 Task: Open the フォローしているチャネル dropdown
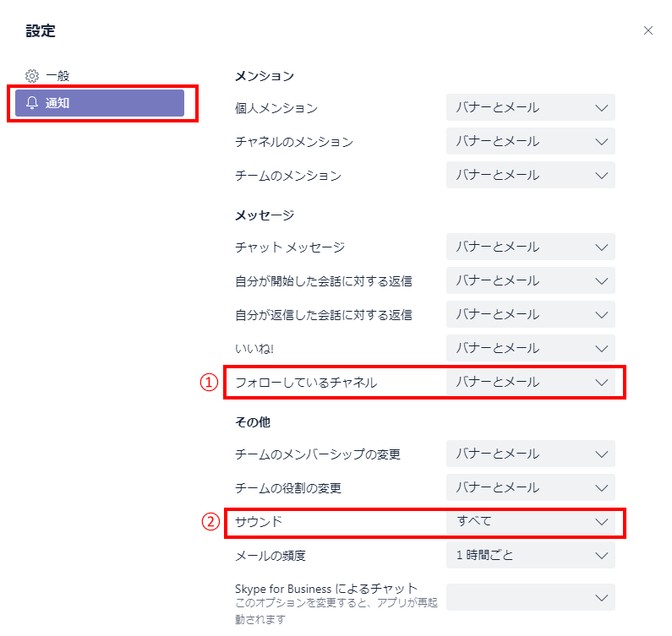click(x=530, y=382)
